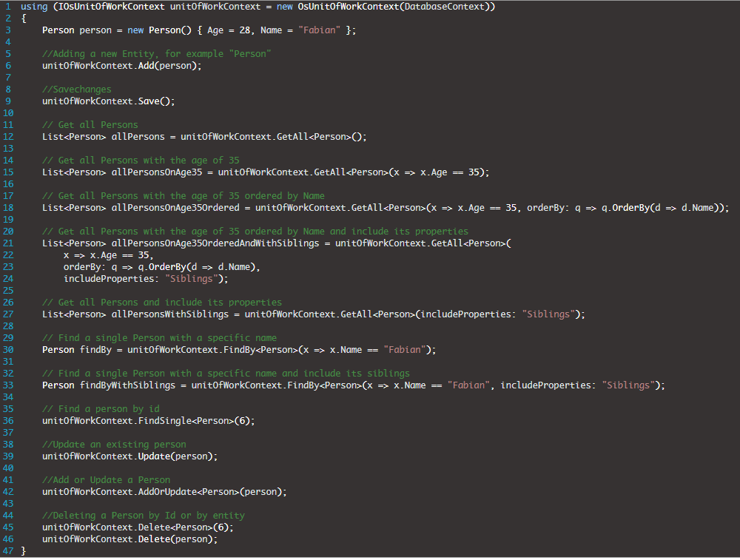Click the variable "findBy" on line 30
Viewport: 740px width, 560px height.
pyautogui.click(x=95, y=350)
